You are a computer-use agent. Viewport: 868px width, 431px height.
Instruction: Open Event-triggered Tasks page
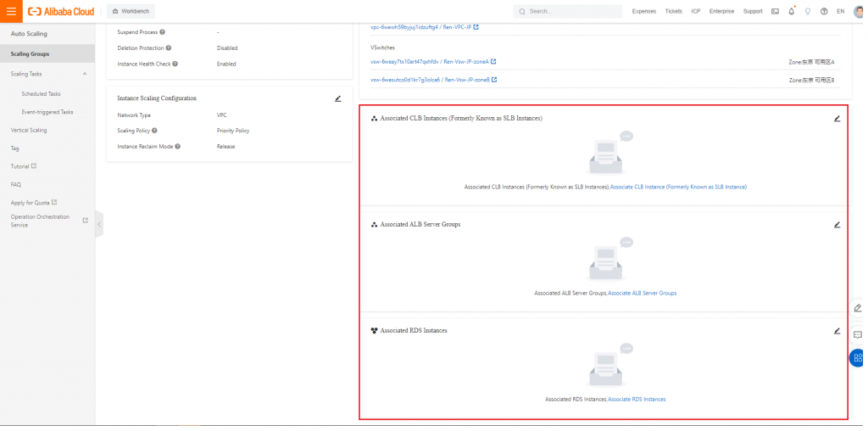pos(47,112)
